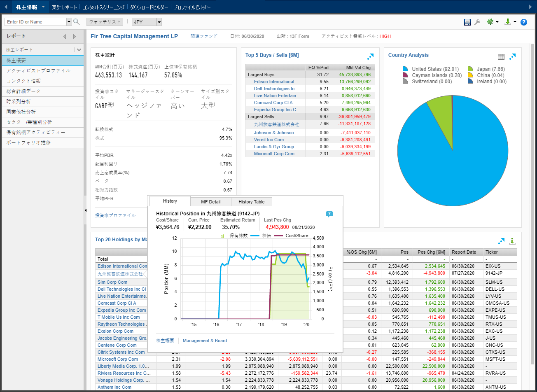Click the save (floppy disk) icon

(467, 22)
